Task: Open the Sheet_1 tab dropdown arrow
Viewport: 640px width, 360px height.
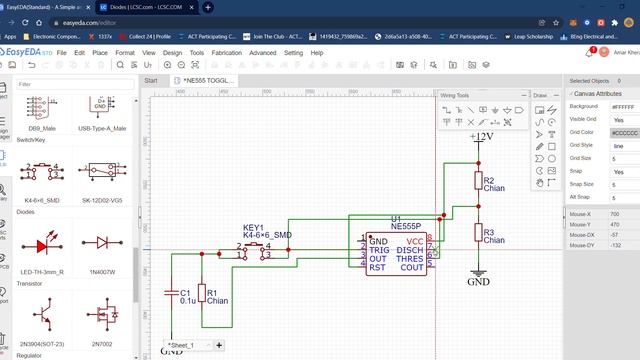Action: tap(208, 345)
